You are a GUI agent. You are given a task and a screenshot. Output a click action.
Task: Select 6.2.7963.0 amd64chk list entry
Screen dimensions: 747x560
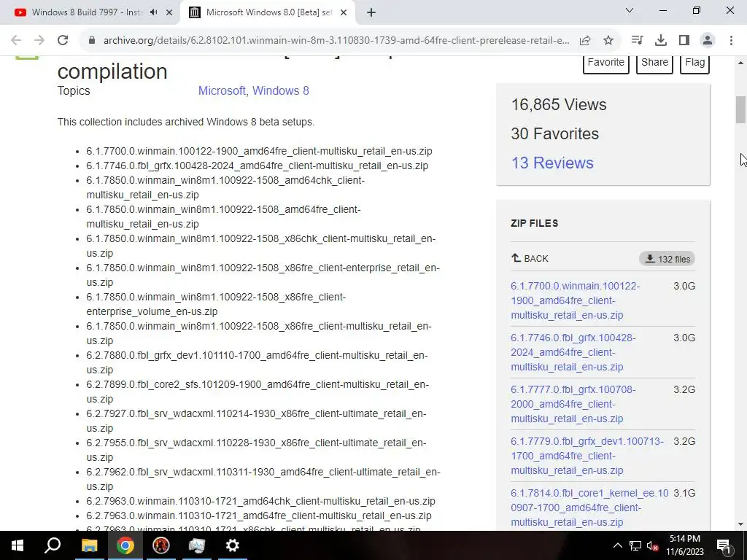click(x=260, y=501)
